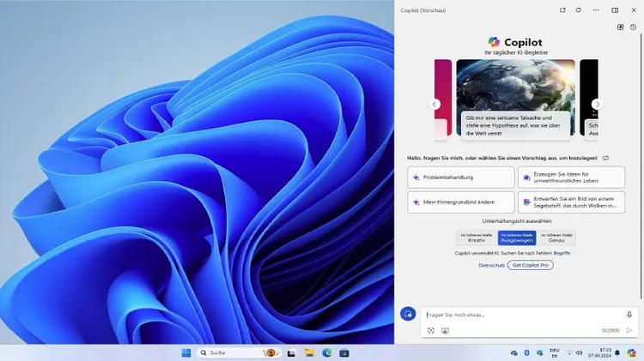Screen dimensions: 644x361
Task: Switch input language DEU DE
Action: pos(554,352)
